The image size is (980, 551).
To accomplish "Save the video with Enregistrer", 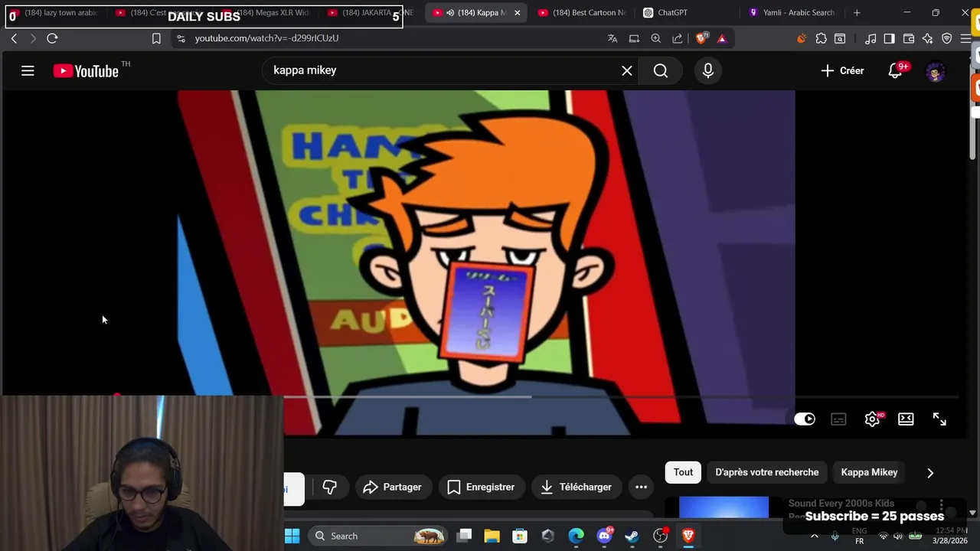I will tap(481, 487).
